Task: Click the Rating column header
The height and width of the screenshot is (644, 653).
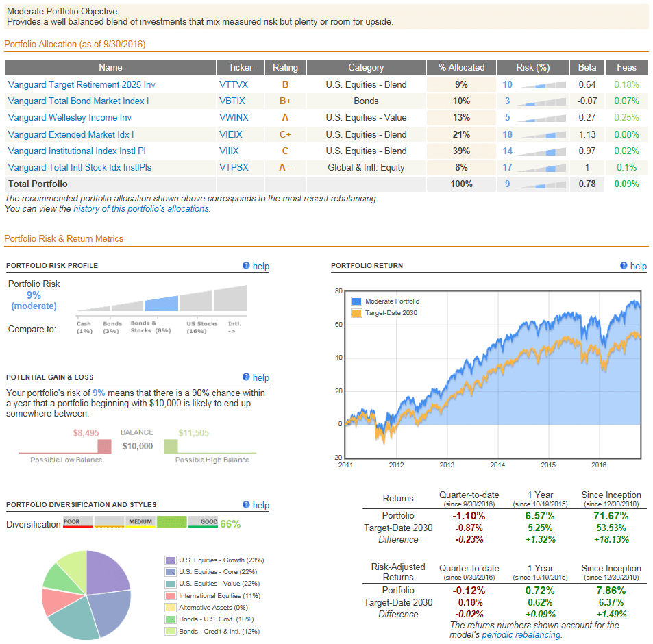Action: click(x=285, y=67)
